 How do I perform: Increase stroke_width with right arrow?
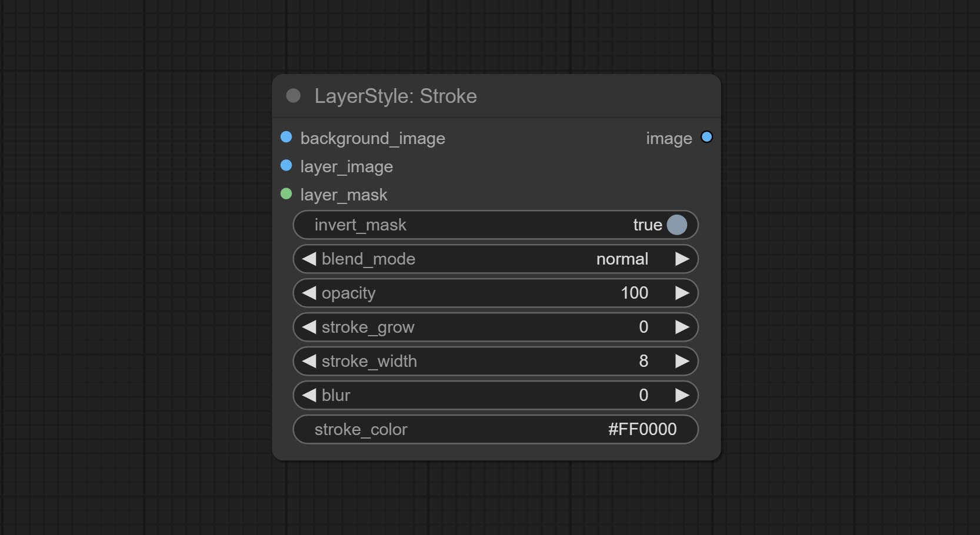(x=682, y=361)
